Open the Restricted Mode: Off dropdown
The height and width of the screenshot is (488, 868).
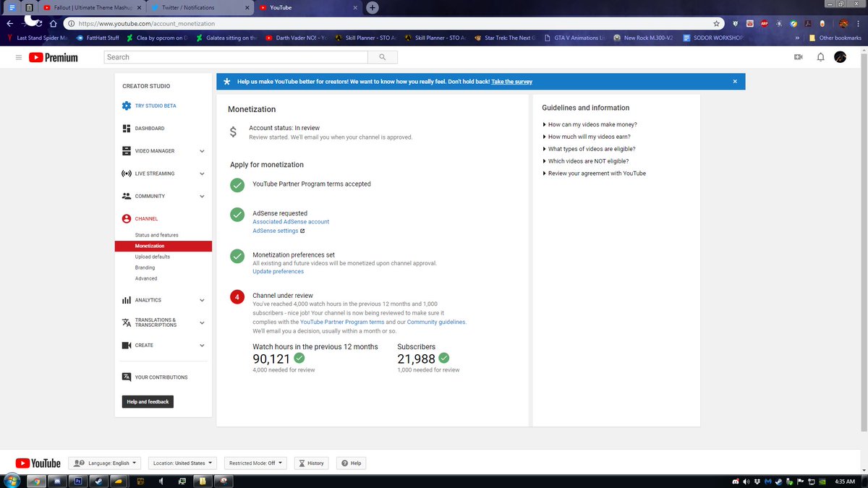click(255, 463)
